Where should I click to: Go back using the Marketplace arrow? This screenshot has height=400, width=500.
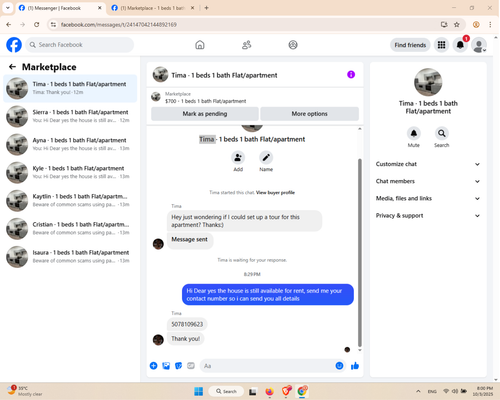[12, 67]
